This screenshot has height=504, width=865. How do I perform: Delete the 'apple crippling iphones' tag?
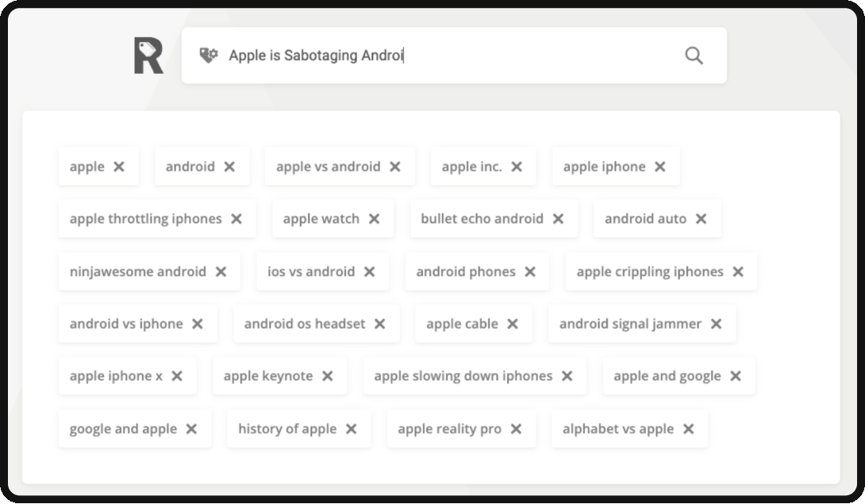738,271
